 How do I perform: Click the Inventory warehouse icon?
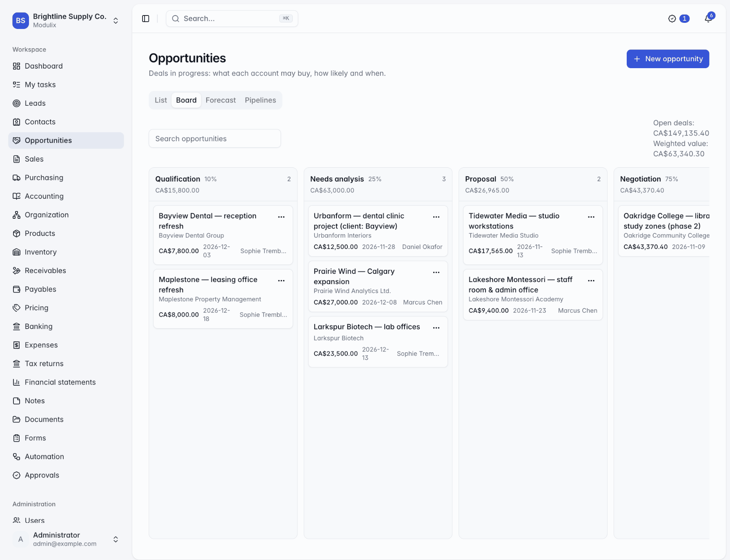click(16, 252)
